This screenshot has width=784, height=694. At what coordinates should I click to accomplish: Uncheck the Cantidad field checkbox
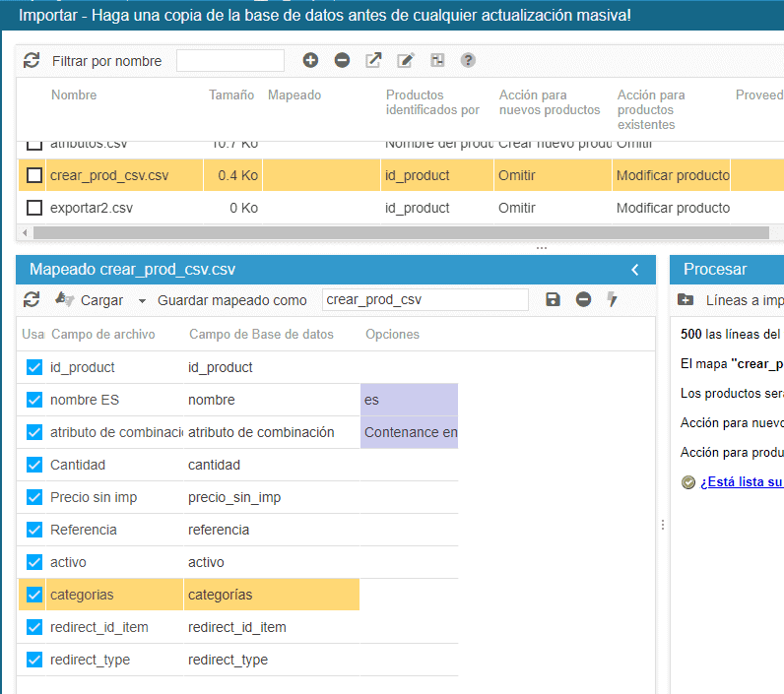coord(34,465)
